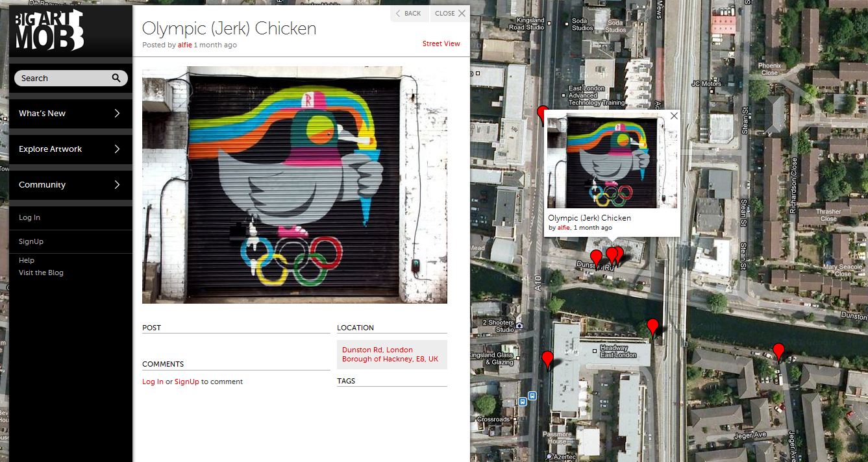Visit the Blog link in the sidebar
This screenshot has width=868, height=462.
click(x=41, y=273)
